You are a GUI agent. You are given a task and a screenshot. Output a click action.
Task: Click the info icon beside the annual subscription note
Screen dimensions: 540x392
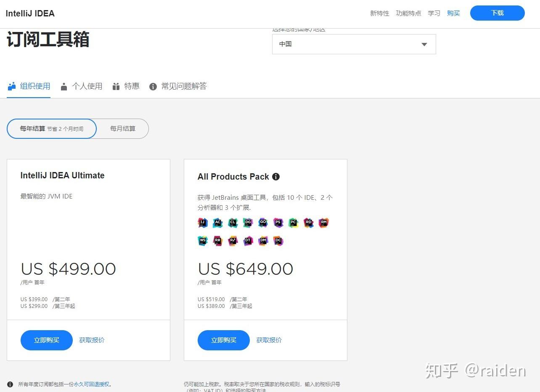click(10, 384)
